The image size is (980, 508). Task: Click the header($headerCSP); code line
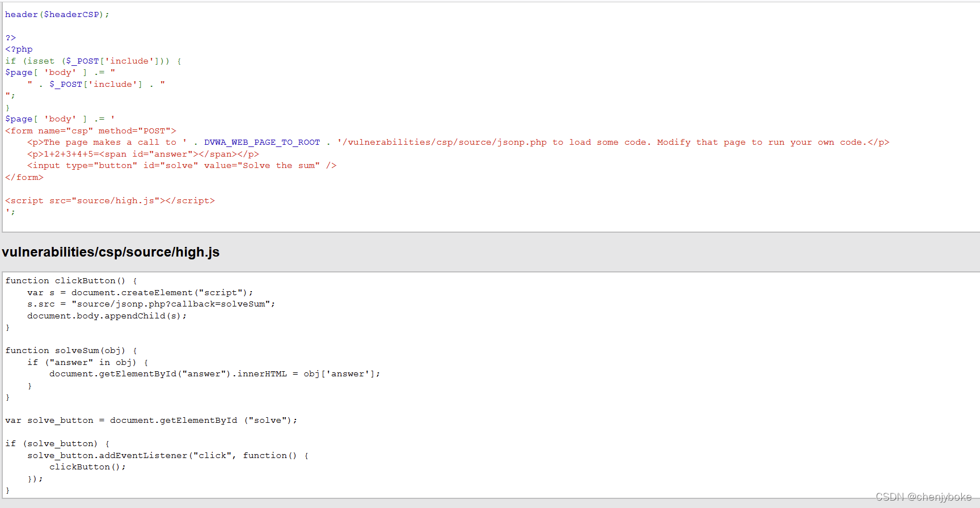tap(57, 15)
